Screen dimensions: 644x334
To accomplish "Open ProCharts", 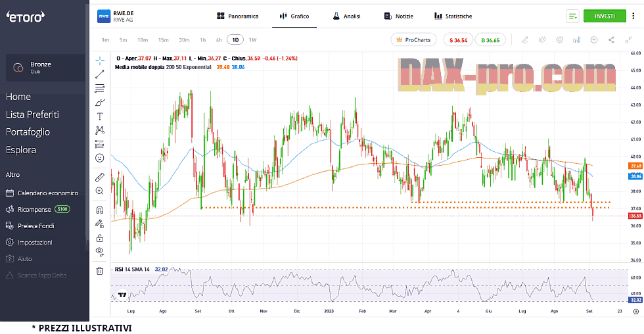I will [413, 40].
